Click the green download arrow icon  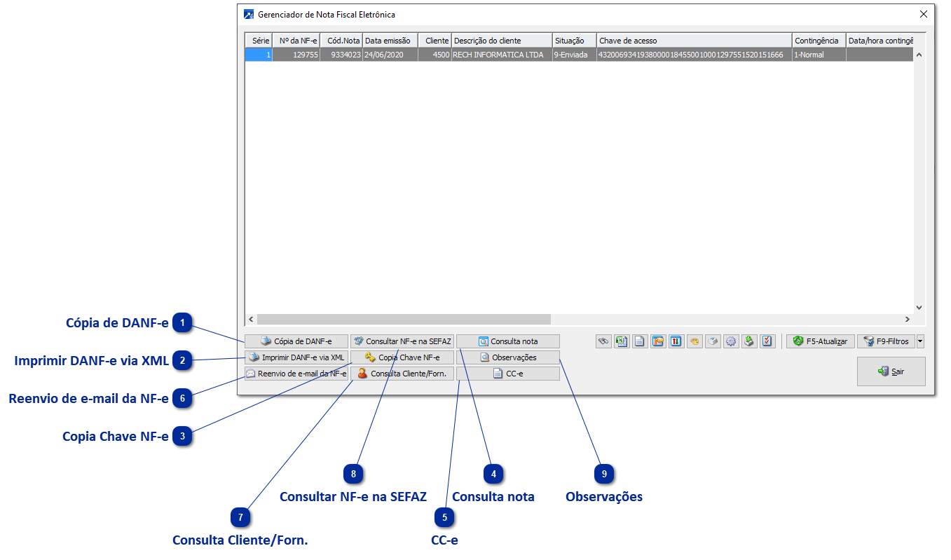(x=749, y=341)
